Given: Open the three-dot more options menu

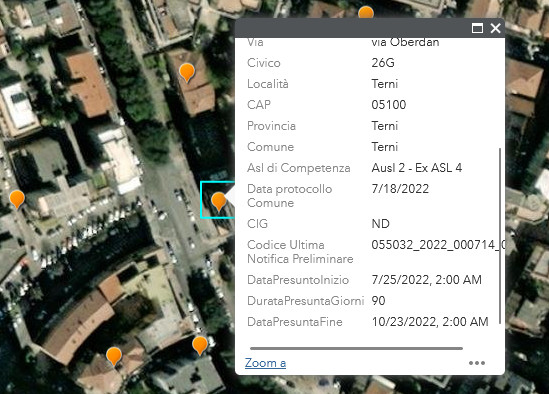Looking at the screenshot, I should 477,363.
